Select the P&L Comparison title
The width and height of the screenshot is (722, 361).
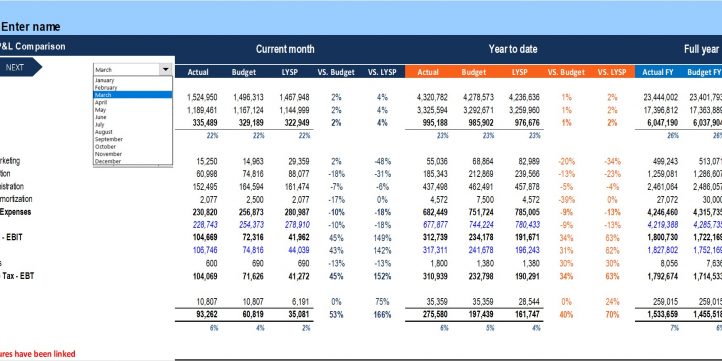point(32,47)
